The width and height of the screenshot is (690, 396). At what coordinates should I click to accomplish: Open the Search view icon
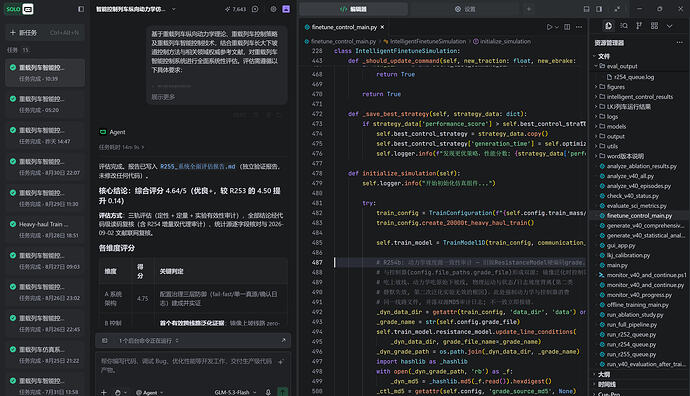pos(624,26)
